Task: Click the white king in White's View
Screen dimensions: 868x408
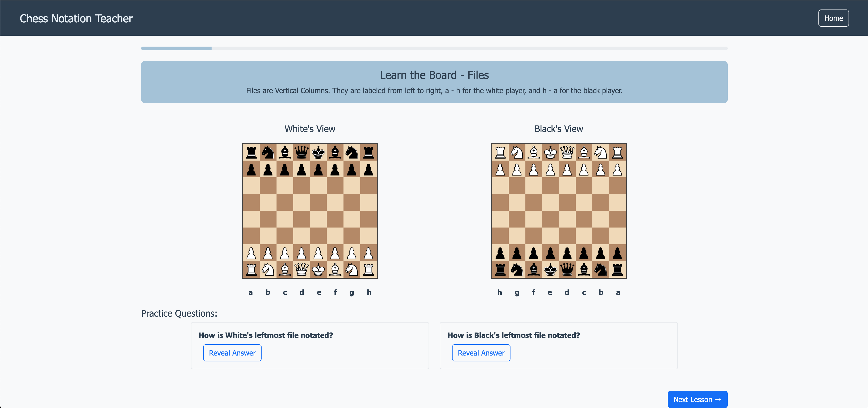Action: (318, 270)
